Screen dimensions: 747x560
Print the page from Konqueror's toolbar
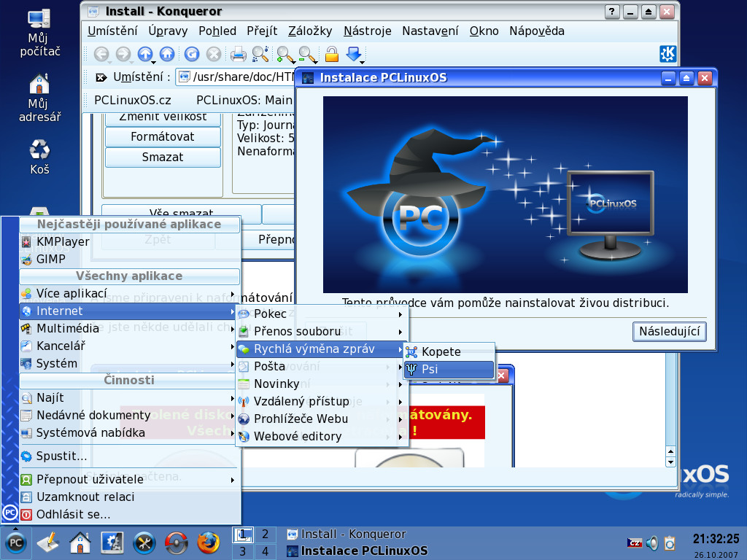coord(239,54)
